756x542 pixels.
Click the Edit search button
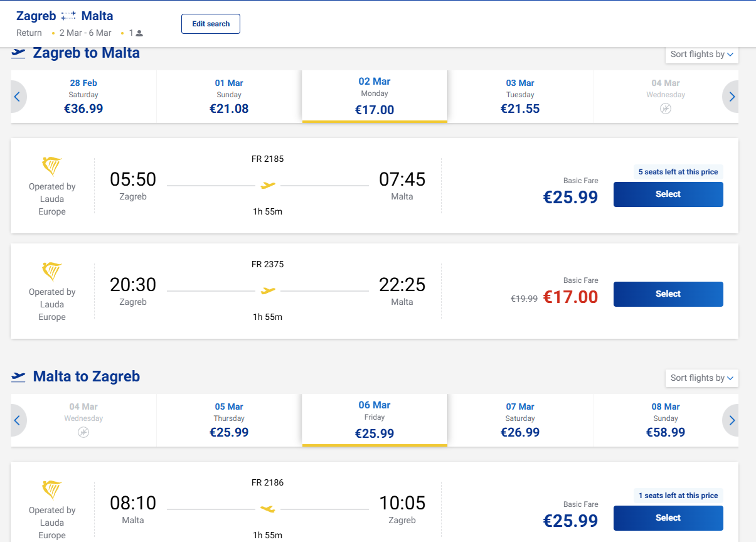point(211,24)
